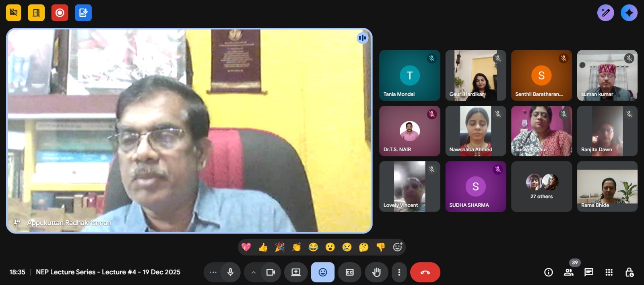644x285 pixels.
Task: Turn on closed captions
Action: [349, 273]
